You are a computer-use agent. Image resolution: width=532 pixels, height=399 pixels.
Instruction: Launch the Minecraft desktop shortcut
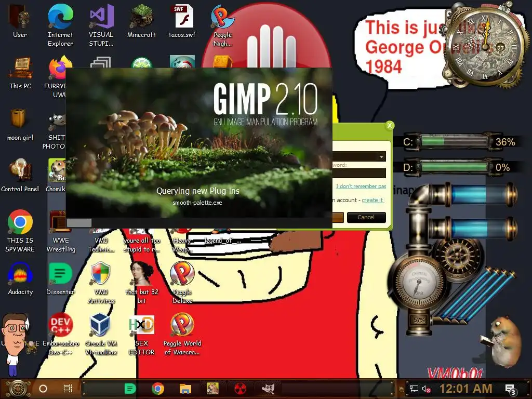click(142, 21)
